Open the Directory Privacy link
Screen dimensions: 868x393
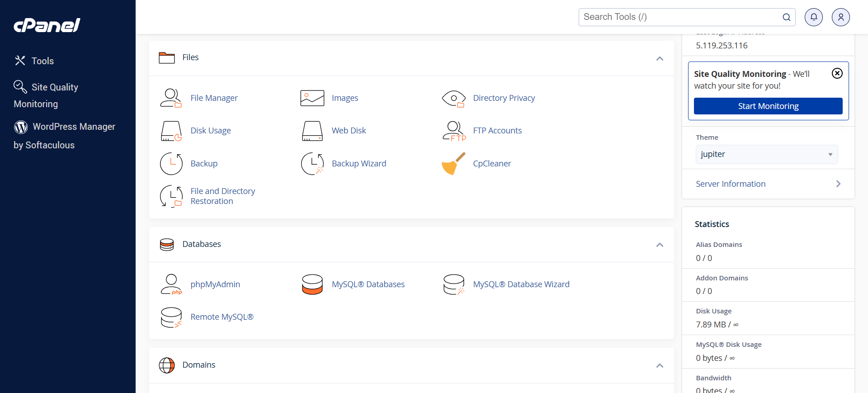[504, 98]
